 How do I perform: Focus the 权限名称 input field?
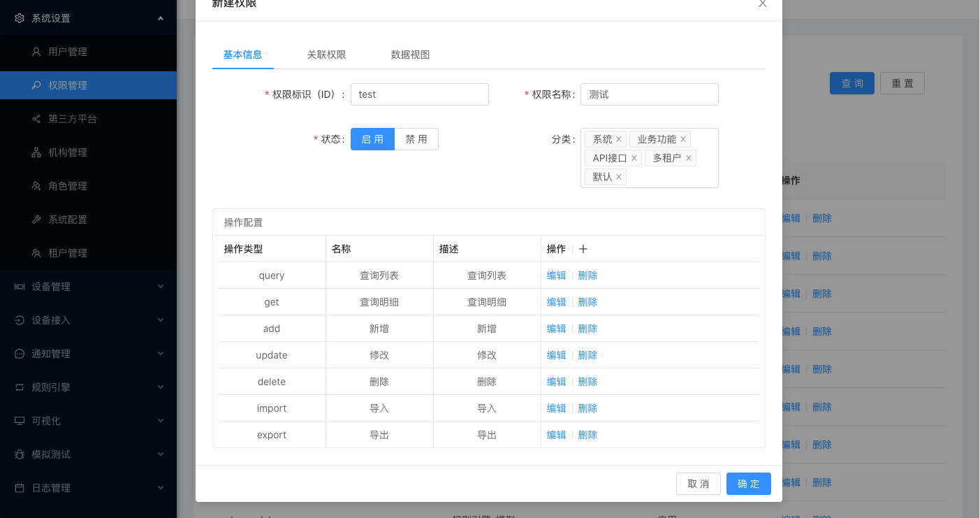point(649,94)
